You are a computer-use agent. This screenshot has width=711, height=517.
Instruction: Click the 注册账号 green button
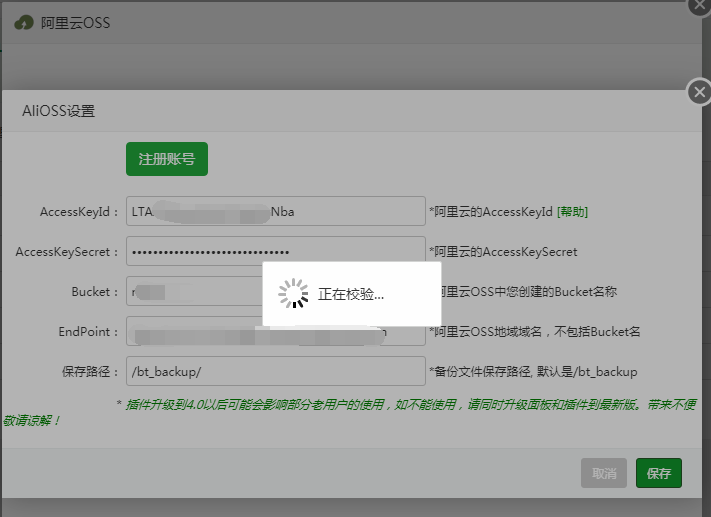pyautogui.click(x=167, y=159)
